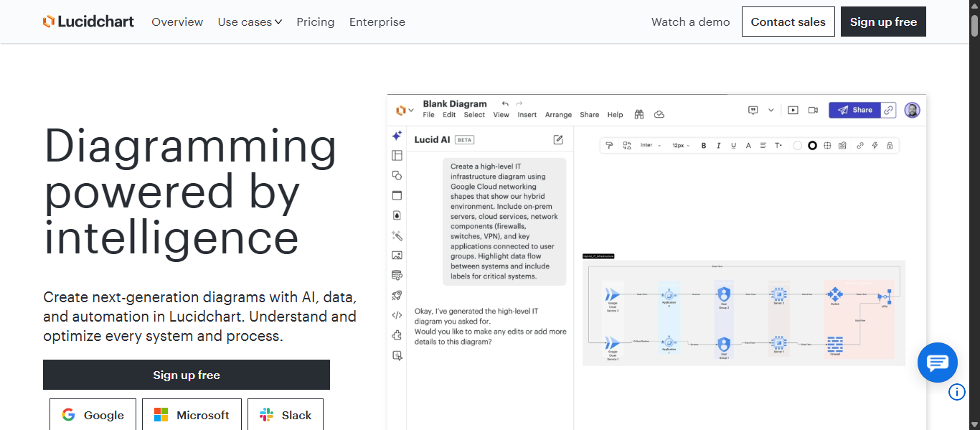This screenshot has height=430, width=980.
Task: Toggle italic formatting in the toolbar
Action: pyautogui.click(x=718, y=145)
